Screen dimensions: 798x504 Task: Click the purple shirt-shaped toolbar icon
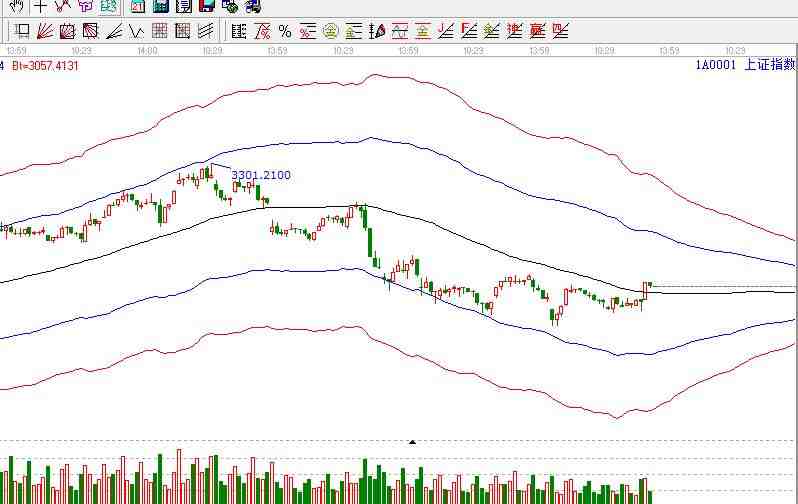point(86,6)
